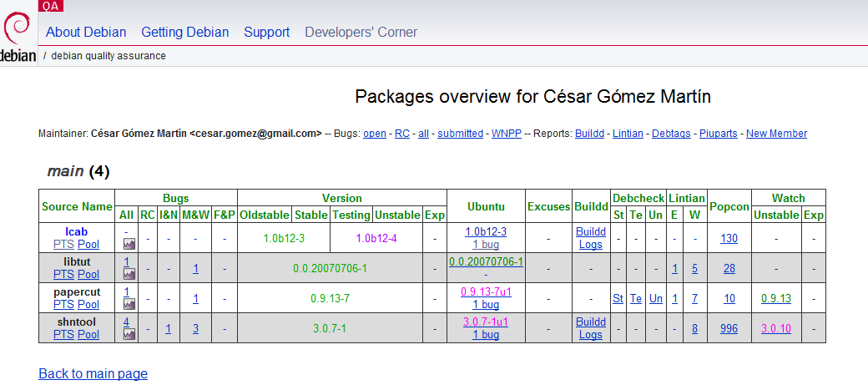Open all bugs count 4 for shntool
This screenshot has width=868, height=385.
126,322
